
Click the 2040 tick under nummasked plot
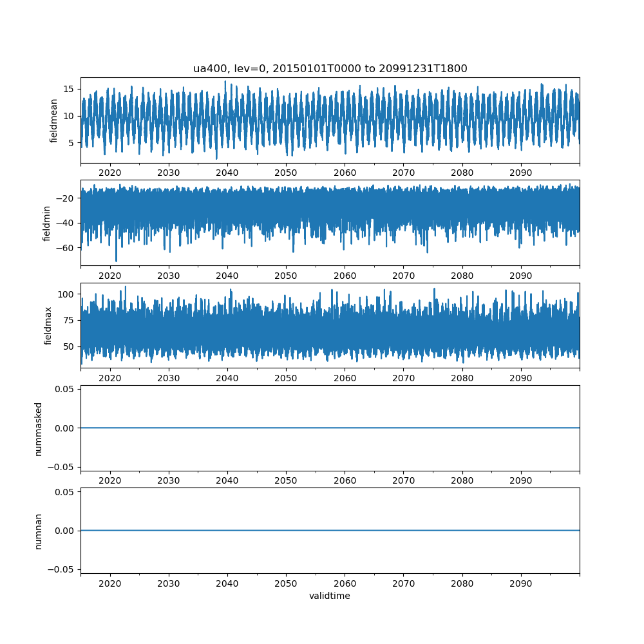pos(227,481)
